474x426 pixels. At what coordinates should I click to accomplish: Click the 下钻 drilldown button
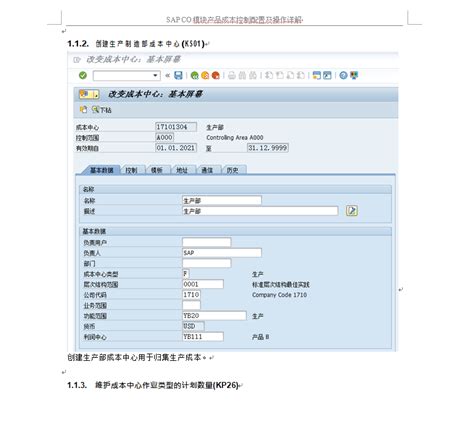(x=102, y=110)
